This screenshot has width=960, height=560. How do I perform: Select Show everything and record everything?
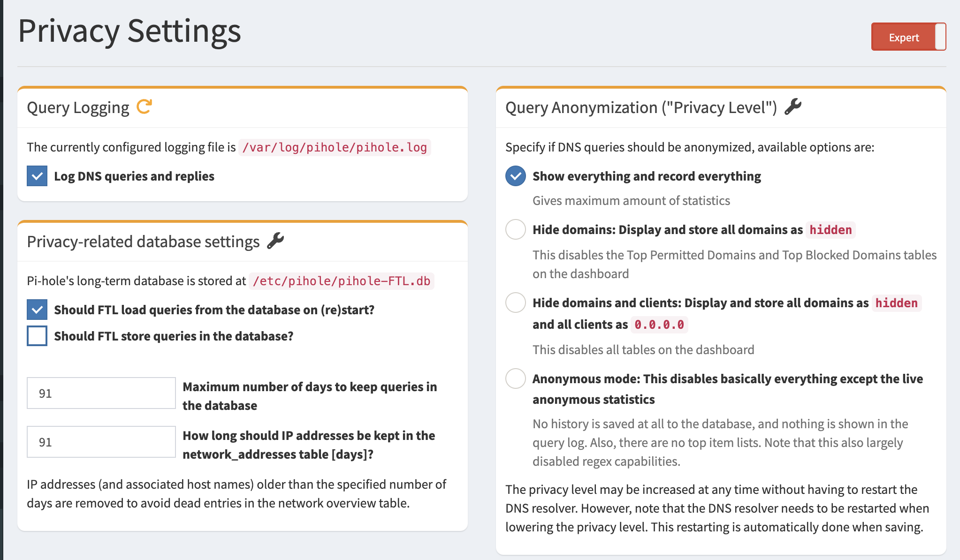(x=515, y=176)
